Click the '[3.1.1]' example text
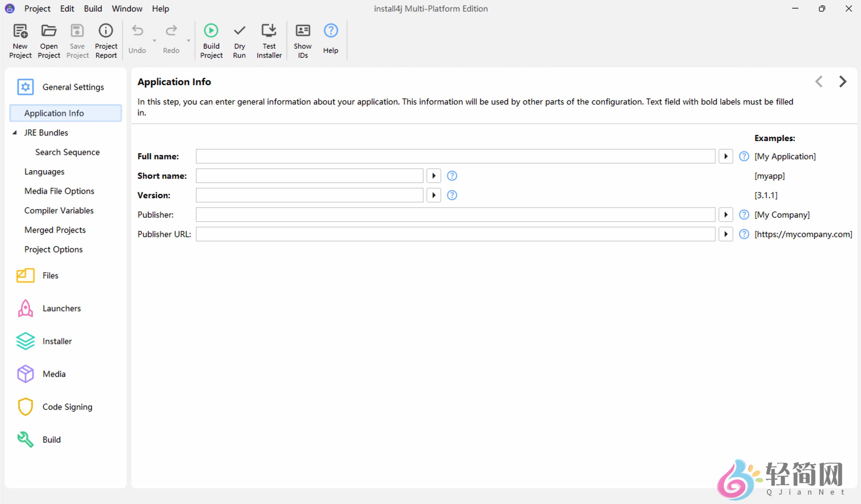This screenshot has width=861, height=504. [x=766, y=195]
